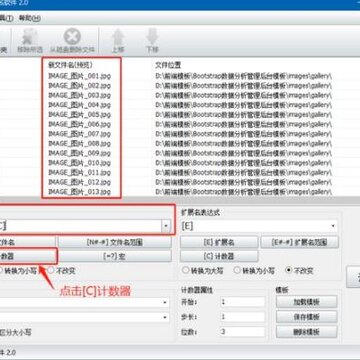The width and height of the screenshot is (360, 360).
Task: Select row IMAGE_图片_003.jpg
Action: tap(79, 95)
